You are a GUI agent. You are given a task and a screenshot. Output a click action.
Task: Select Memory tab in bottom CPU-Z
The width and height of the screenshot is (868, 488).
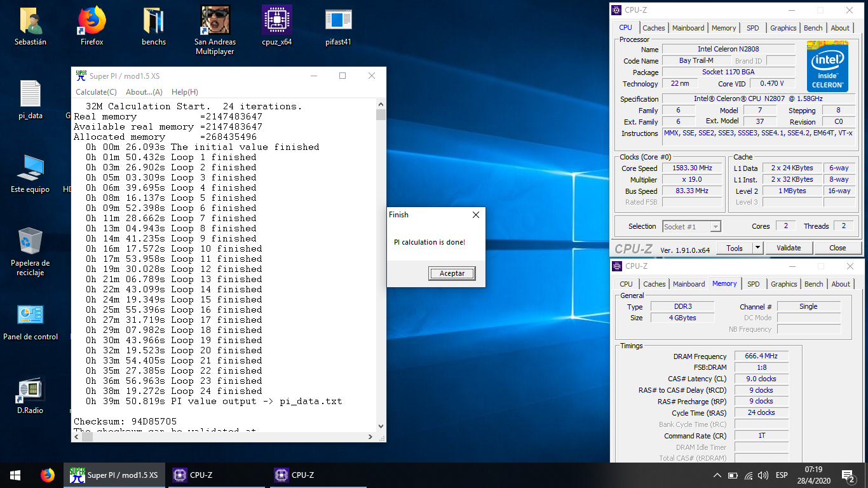[724, 283]
